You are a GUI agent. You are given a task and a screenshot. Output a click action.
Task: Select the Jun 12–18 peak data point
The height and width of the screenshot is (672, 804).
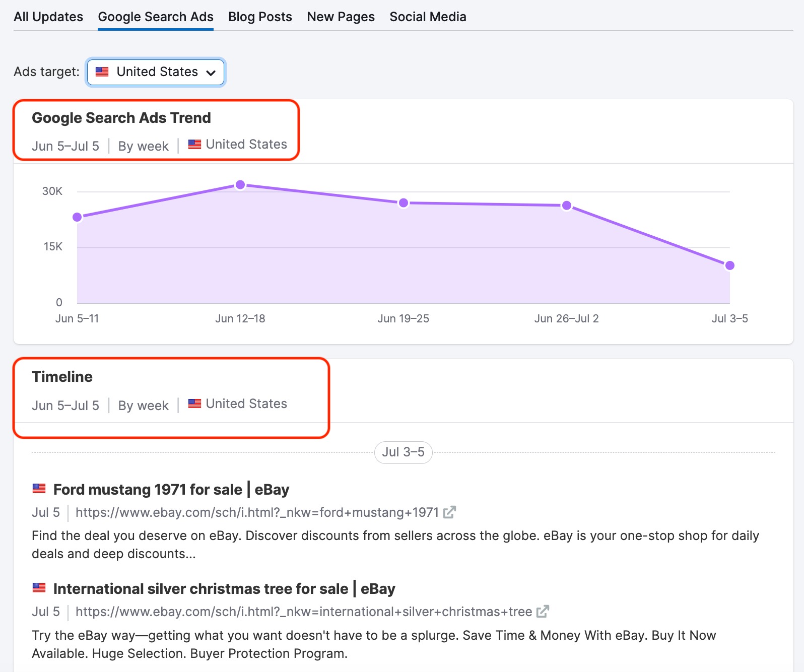coord(240,185)
